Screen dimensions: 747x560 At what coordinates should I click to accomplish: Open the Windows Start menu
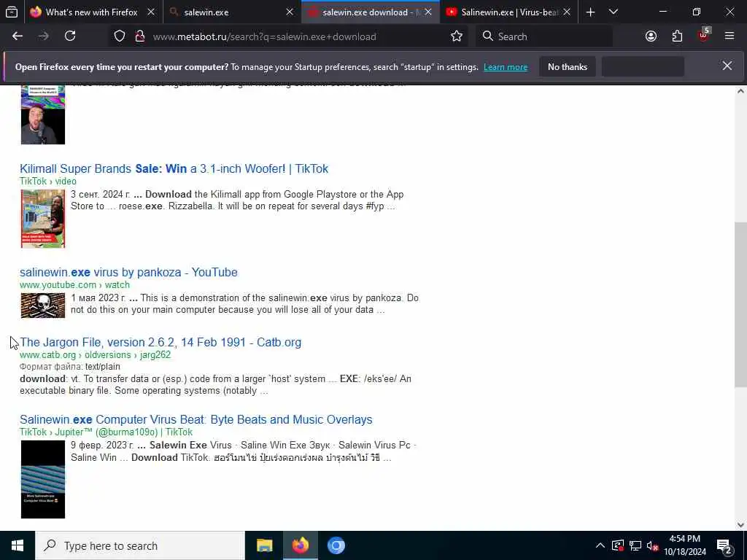click(x=18, y=545)
